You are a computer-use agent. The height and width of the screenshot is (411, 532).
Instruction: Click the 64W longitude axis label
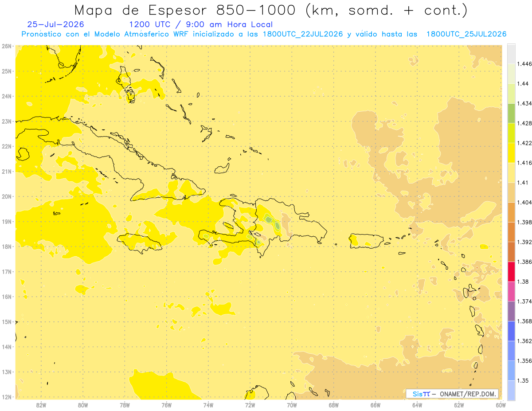point(417,405)
